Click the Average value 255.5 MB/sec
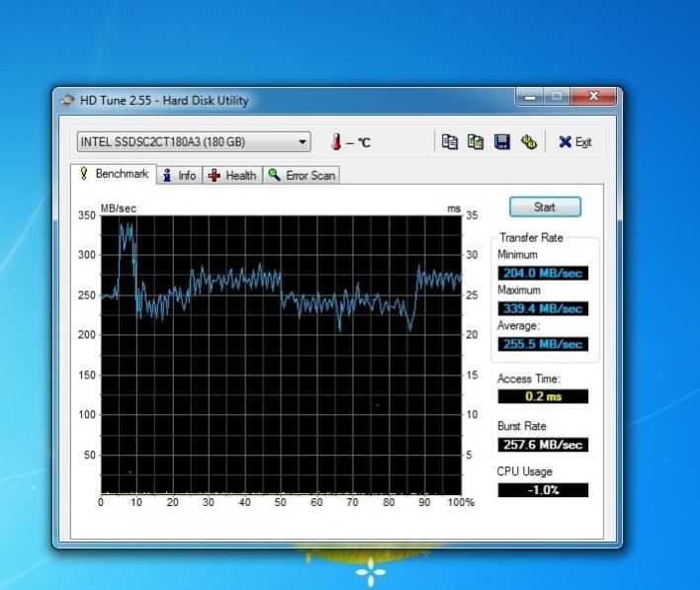The height and width of the screenshot is (590, 700). pos(543,344)
